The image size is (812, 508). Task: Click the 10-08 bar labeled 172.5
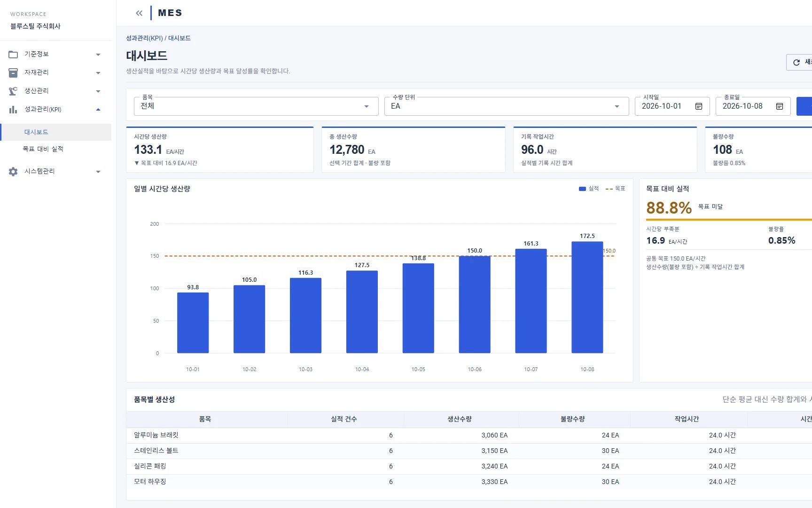(x=587, y=297)
